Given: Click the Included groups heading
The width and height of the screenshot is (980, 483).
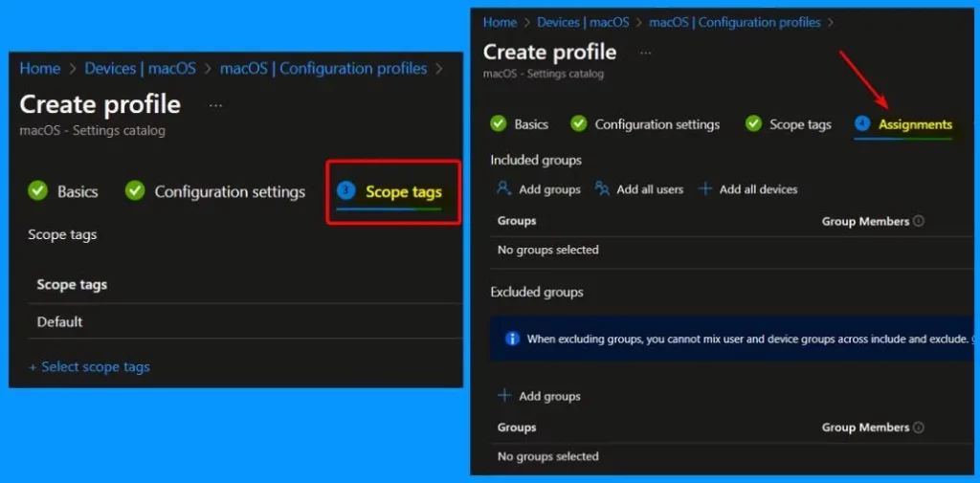Looking at the screenshot, I should pyautogui.click(x=536, y=160).
